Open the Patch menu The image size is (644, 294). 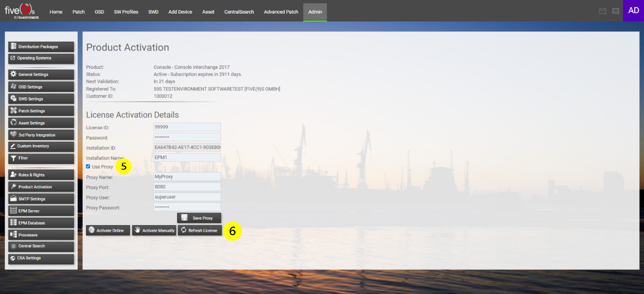coord(78,12)
